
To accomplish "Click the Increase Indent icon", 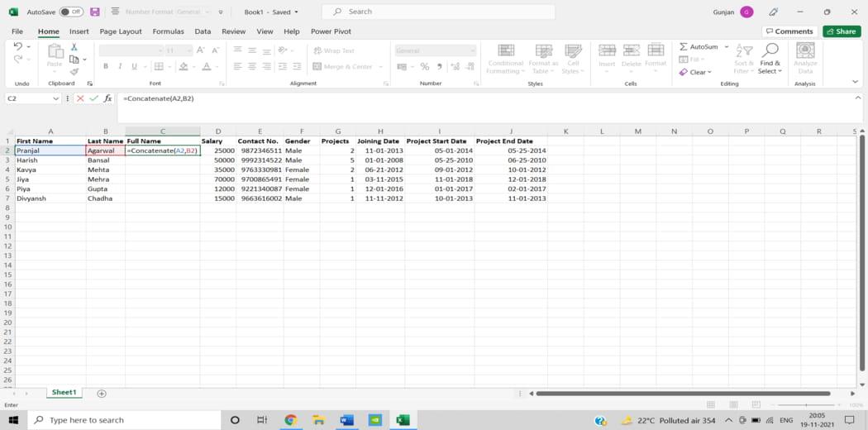I will click(x=298, y=66).
